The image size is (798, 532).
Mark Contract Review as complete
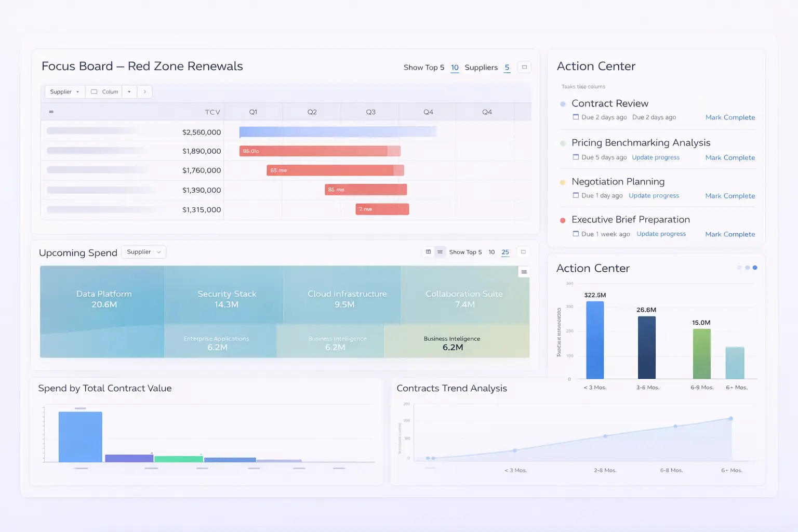pos(730,117)
